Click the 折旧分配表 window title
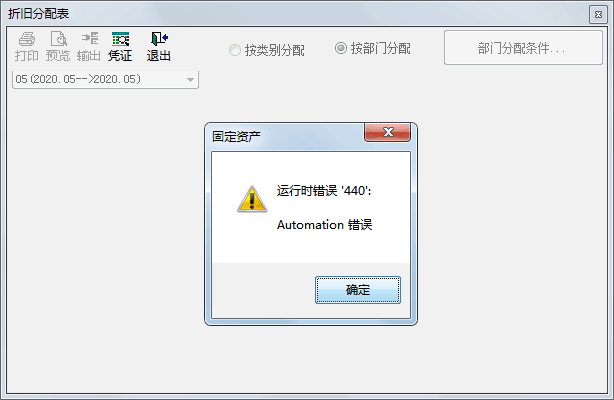The image size is (614, 400). click(38, 14)
